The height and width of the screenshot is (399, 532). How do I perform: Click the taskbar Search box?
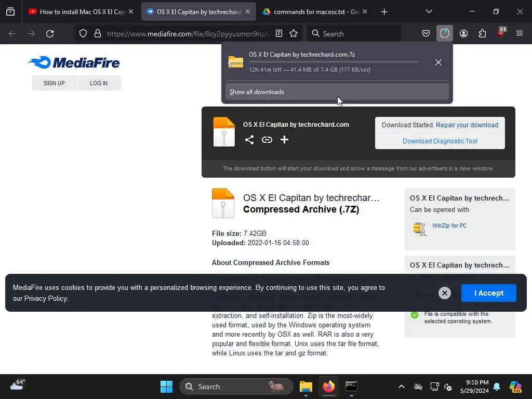click(236, 387)
